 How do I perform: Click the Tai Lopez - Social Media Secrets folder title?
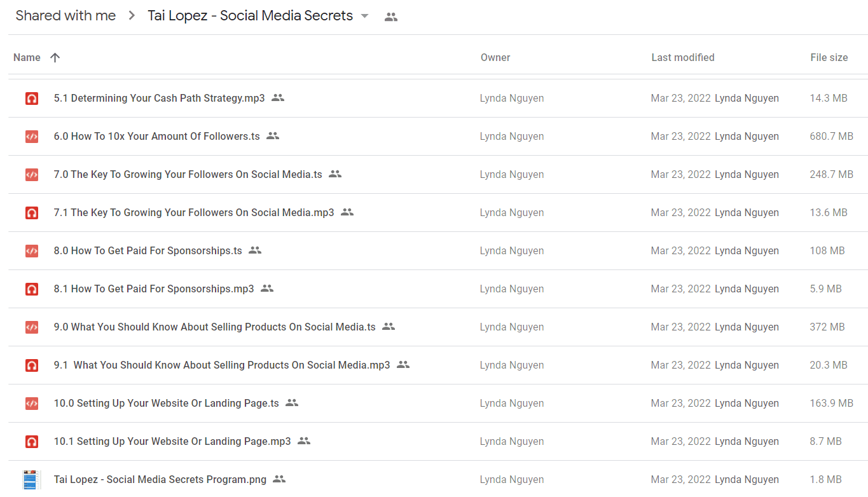click(251, 16)
